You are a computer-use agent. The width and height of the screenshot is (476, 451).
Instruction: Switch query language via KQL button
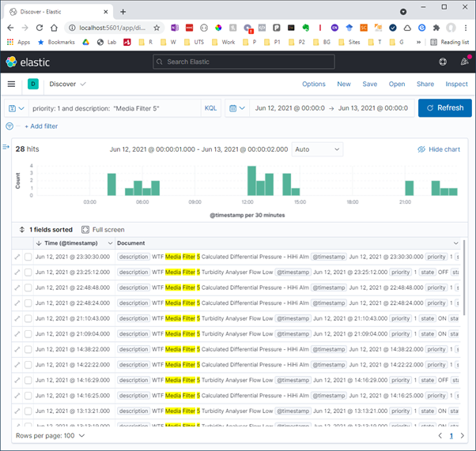coord(210,108)
